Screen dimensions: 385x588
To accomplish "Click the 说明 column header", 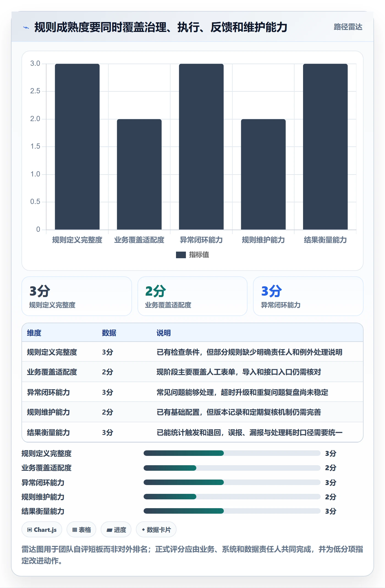I will [164, 333].
